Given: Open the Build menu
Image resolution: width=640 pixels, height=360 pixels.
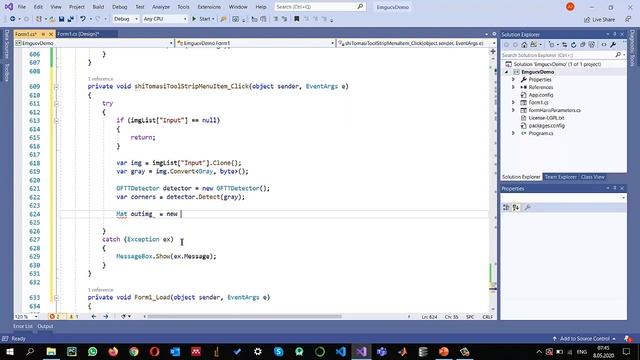Looking at the screenshot, I should (x=98, y=7).
